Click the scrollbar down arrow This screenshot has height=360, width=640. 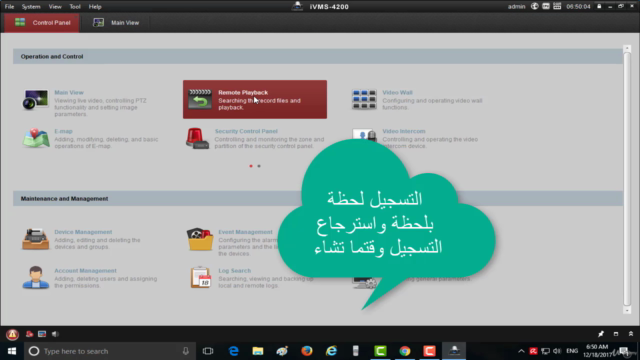pos(627,310)
